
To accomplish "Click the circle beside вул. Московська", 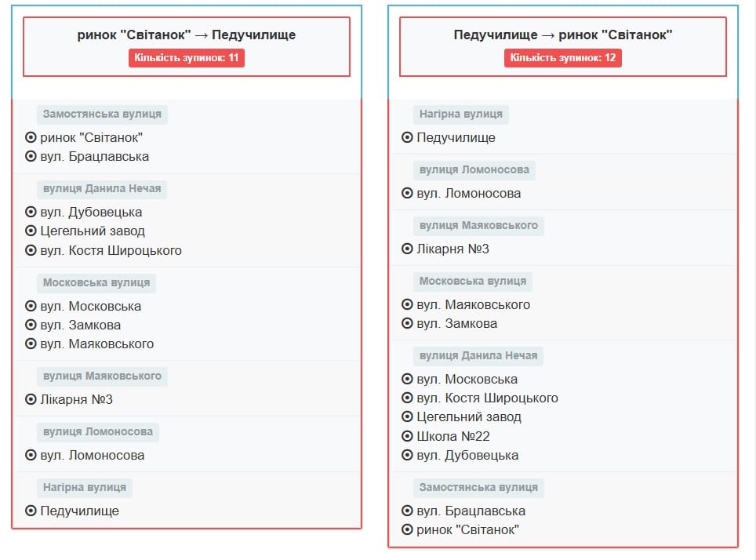I will [30, 306].
